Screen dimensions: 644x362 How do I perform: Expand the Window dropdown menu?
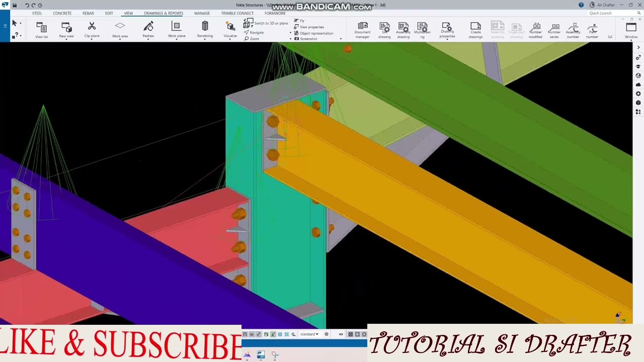(631, 39)
